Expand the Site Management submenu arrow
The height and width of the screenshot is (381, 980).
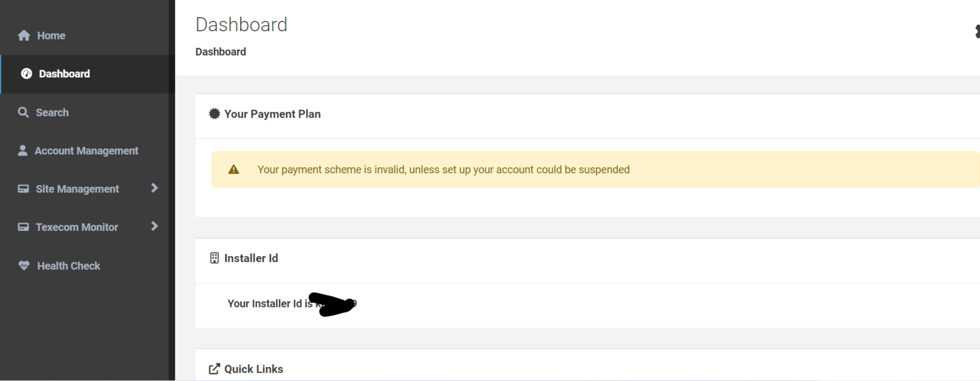tap(154, 188)
